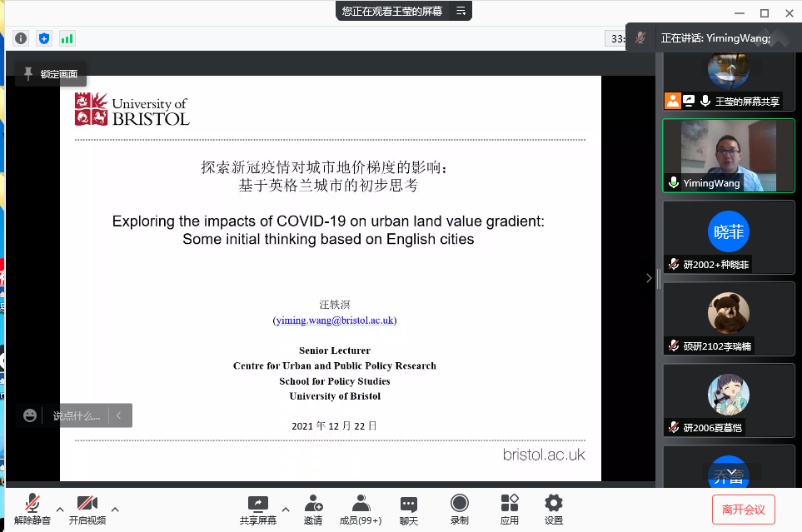Click the meeting info icon
Viewport: 802px width, 532px height.
21,38
